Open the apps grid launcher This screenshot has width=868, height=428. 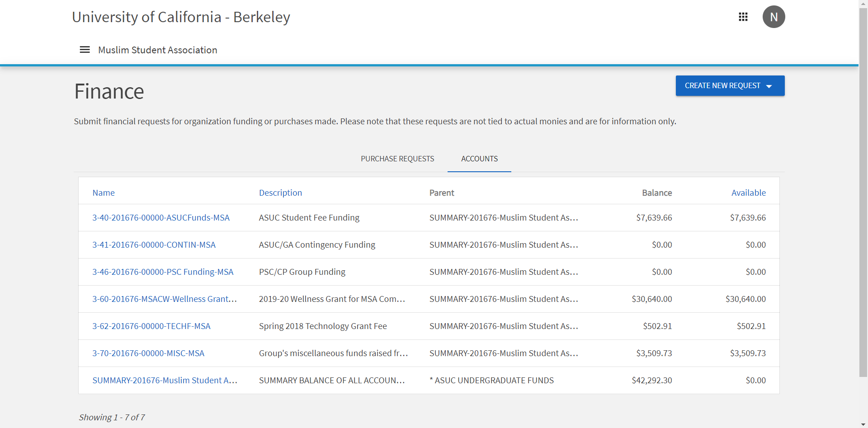tap(743, 17)
